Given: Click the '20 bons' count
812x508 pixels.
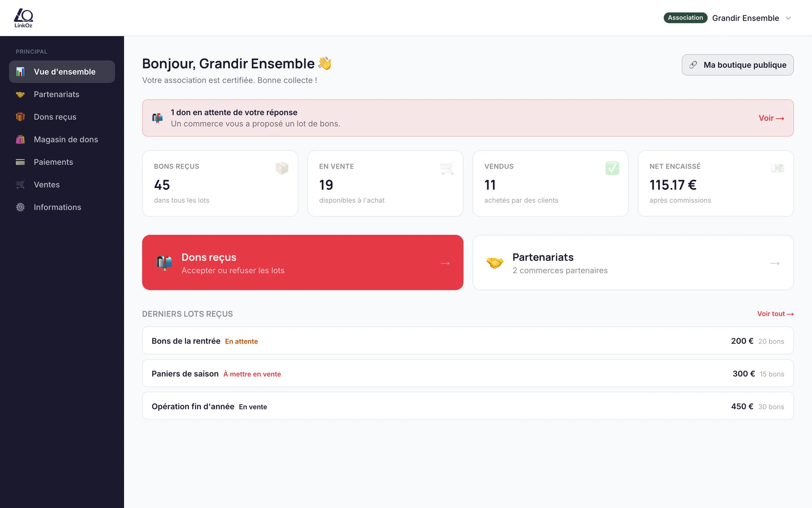Looking at the screenshot, I should pyautogui.click(x=771, y=341).
